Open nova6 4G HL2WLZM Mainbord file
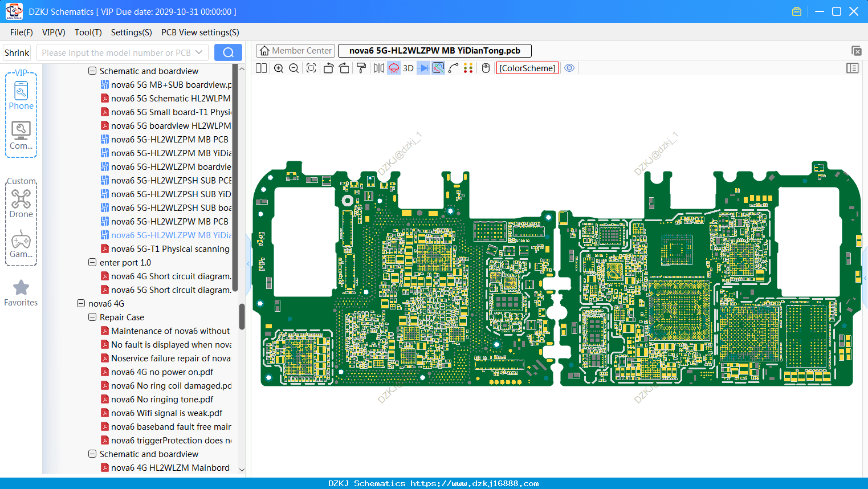Image resolution: width=868 pixels, height=489 pixels. click(165, 468)
